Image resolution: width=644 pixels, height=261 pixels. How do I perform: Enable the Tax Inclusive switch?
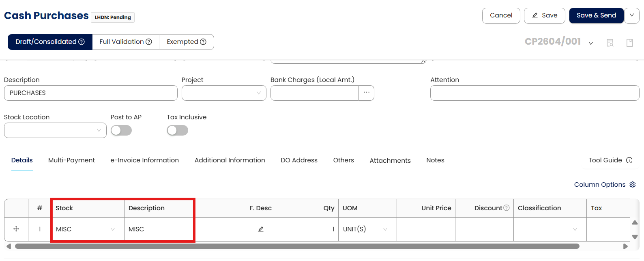178,130
